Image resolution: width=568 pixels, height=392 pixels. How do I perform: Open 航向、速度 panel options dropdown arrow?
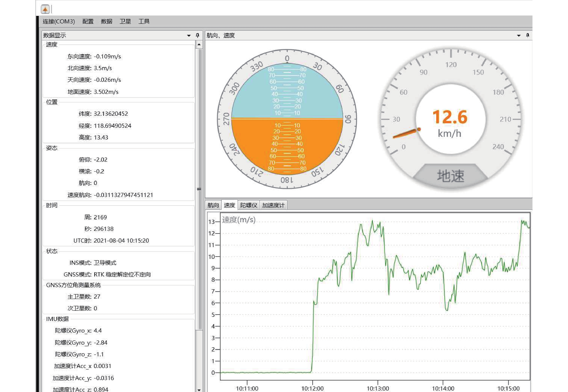(519, 36)
